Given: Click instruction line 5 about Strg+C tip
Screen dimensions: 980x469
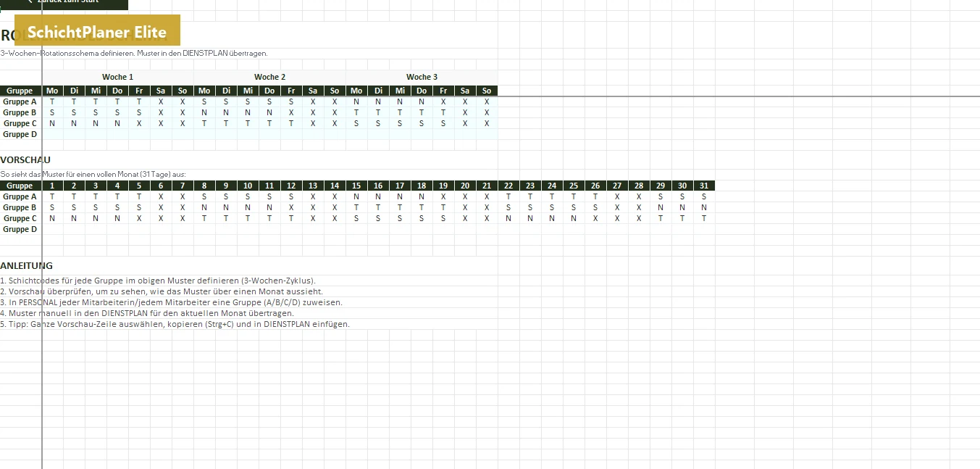Looking at the screenshot, I should tap(175, 324).
